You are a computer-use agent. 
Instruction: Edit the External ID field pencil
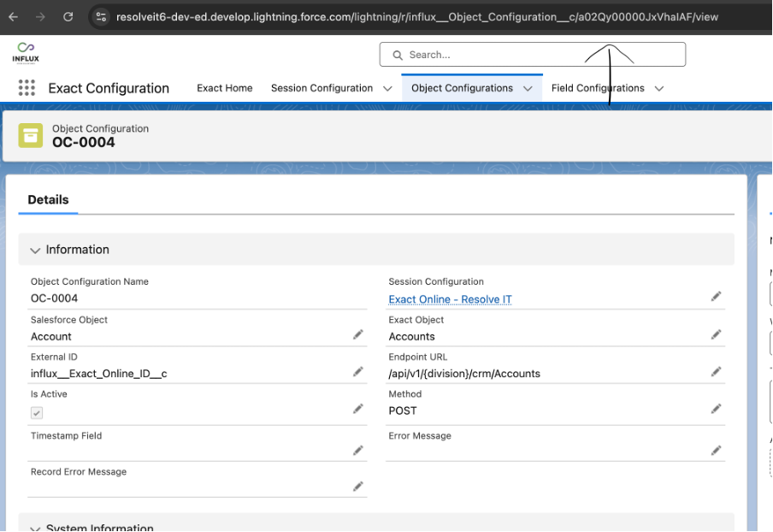click(x=358, y=372)
